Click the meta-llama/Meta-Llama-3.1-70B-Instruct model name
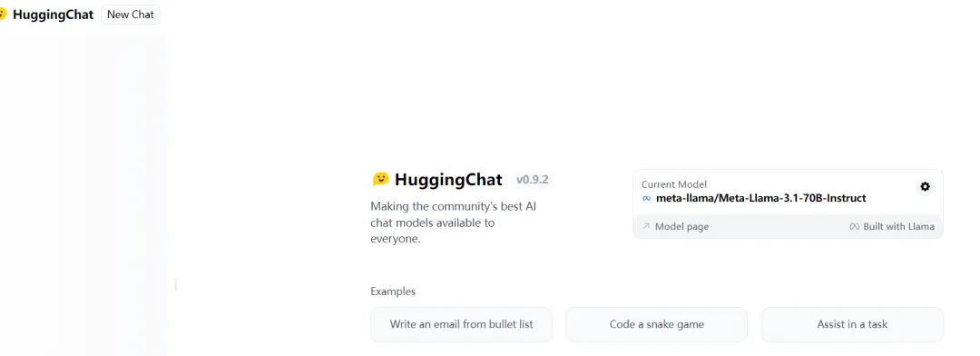Viewport: 980px width, 356px height. pos(760,198)
